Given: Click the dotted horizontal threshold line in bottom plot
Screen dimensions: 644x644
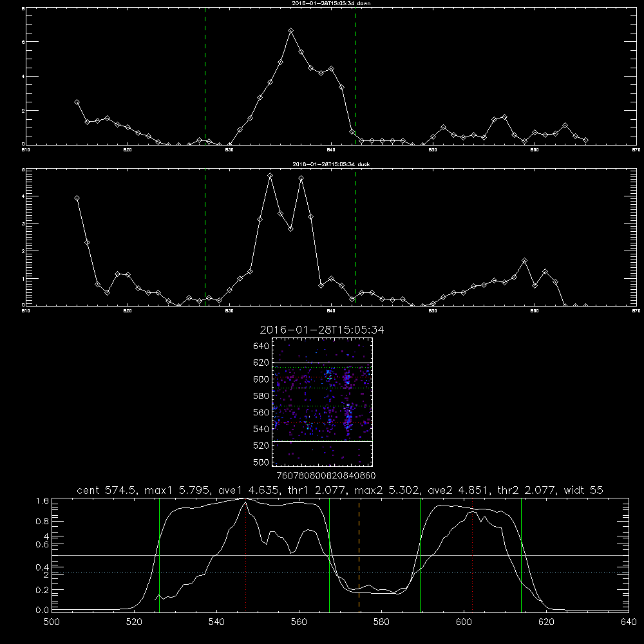Looking at the screenshot, I should (340, 573).
